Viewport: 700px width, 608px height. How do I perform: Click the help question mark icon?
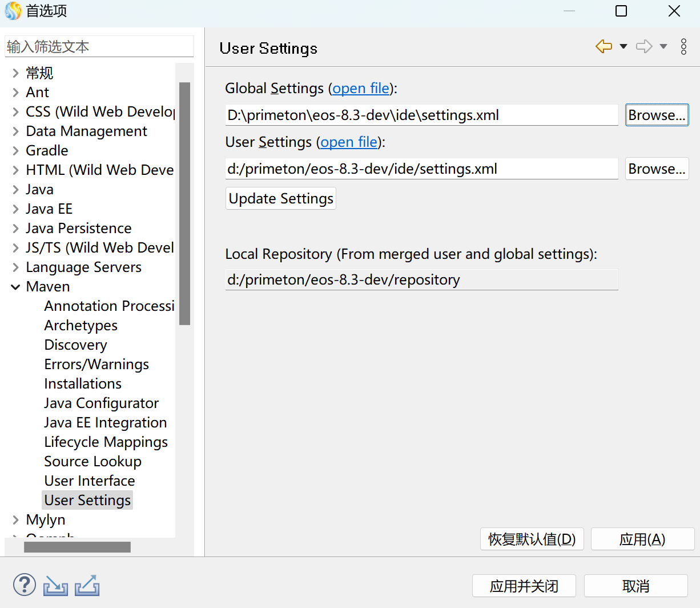[x=25, y=585]
